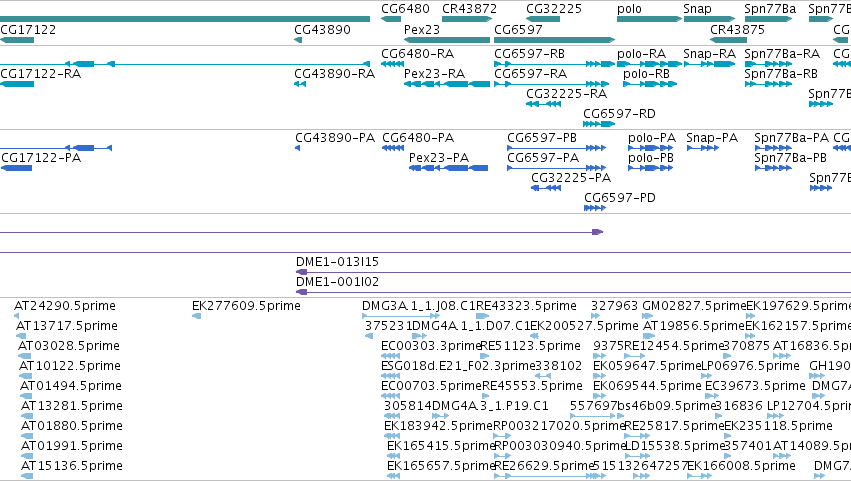Select protein CG6597-PA
Viewport: 851px width, 481px height.
543,158
